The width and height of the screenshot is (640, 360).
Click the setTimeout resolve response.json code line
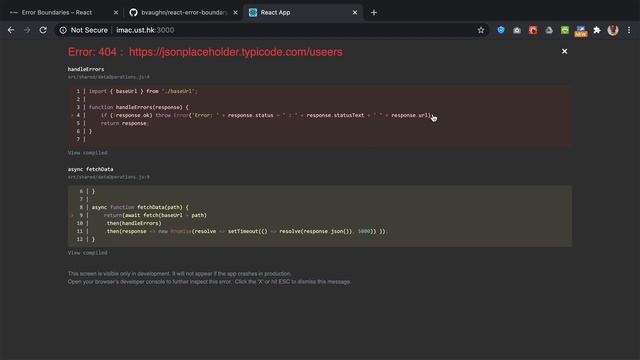tap(247, 231)
